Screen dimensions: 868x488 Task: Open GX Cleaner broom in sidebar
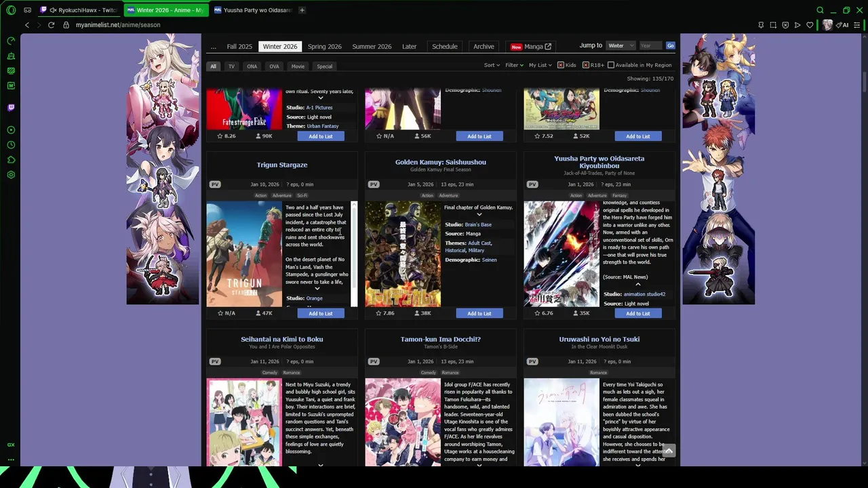click(11, 56)
